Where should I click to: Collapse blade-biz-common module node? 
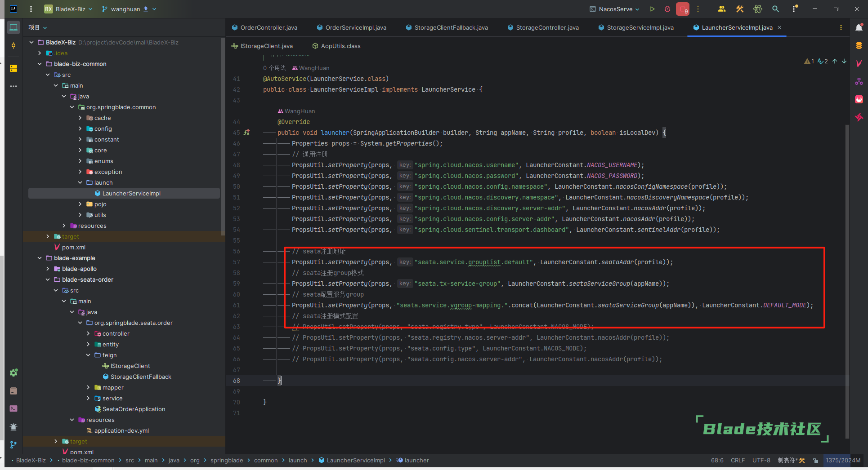[40, 64]
